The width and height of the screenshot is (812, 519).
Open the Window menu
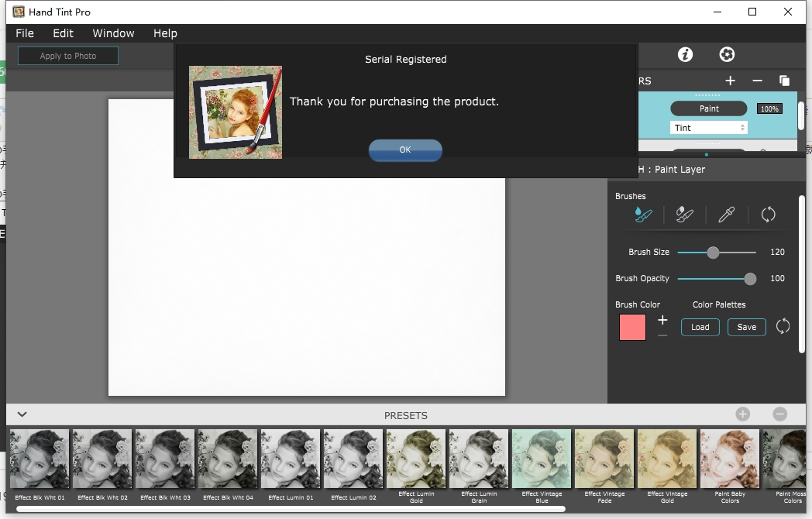pos(113,33)
